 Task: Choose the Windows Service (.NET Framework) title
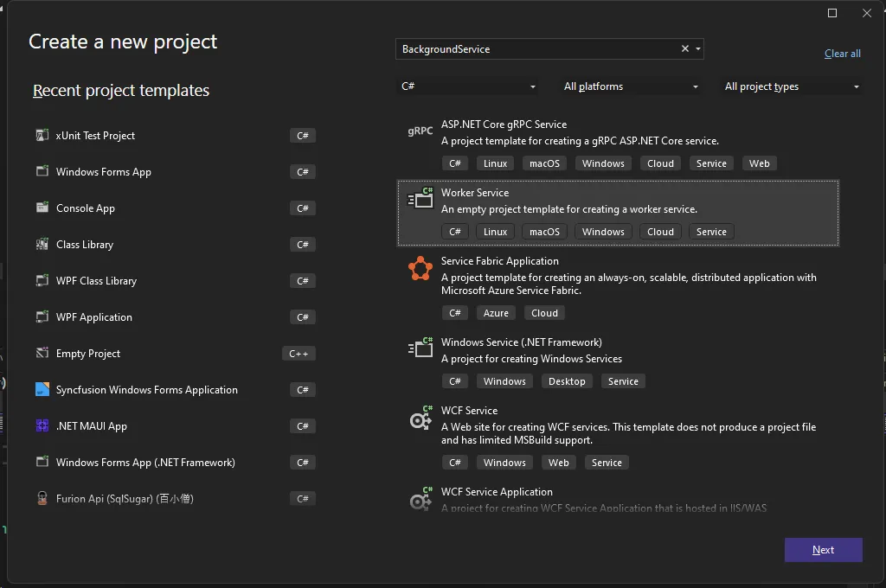tap(522, 342)
